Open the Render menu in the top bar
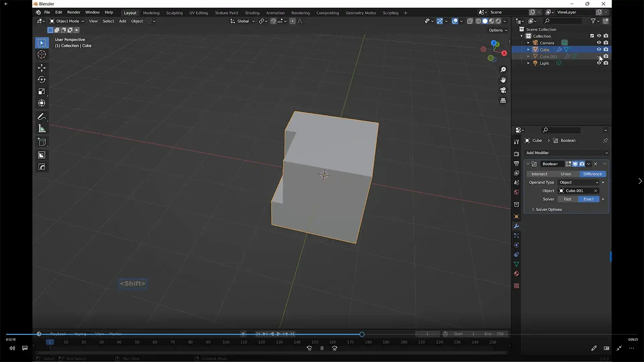 click(74, 12)
